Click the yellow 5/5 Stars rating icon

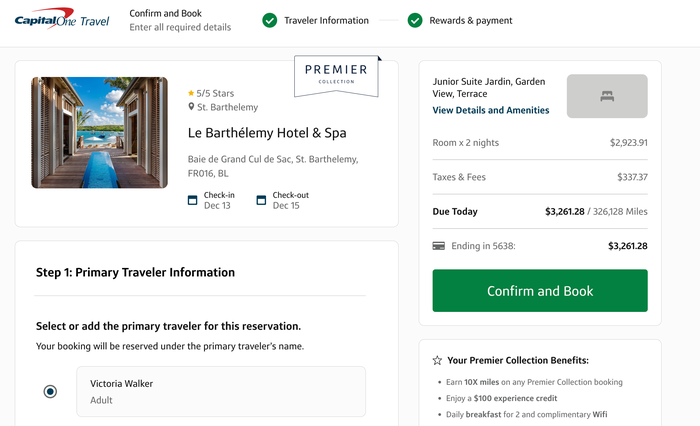tap(191, 93)
